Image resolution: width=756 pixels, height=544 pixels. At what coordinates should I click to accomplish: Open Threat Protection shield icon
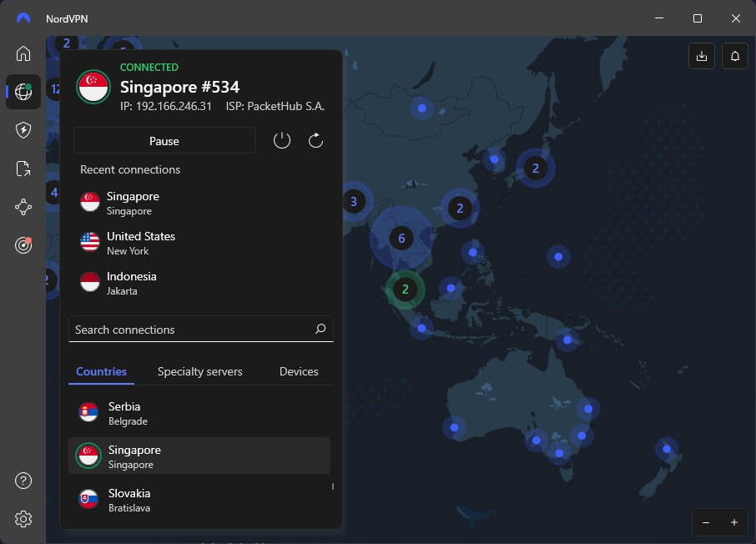coord(23,130)
